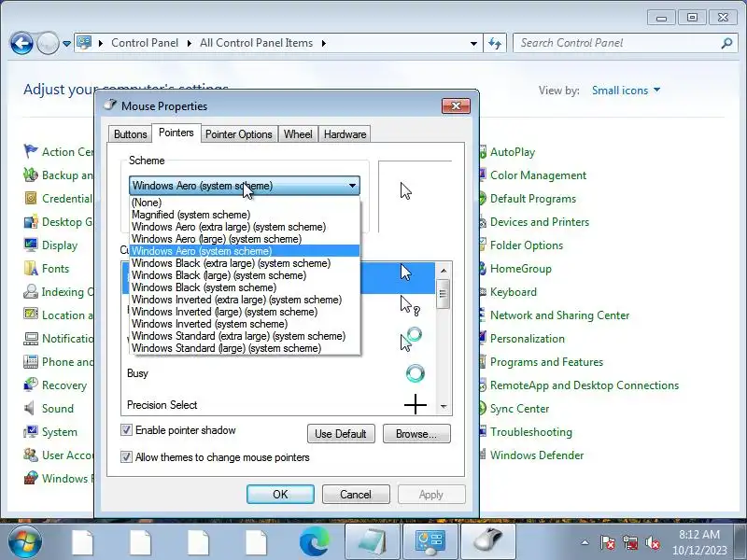Viewport: 747px width, 560px height.
Task: Click the Control Panel taskbar icon
Action: click(430, 542)
